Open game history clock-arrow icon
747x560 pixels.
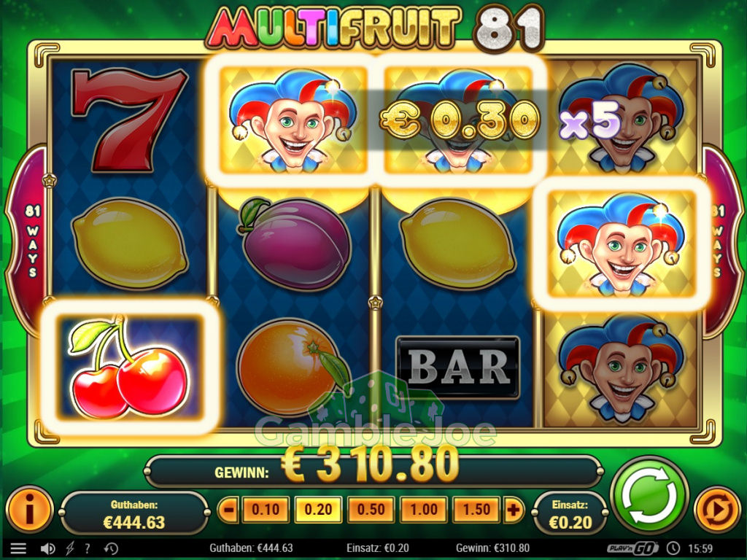(x=111, y=548)
